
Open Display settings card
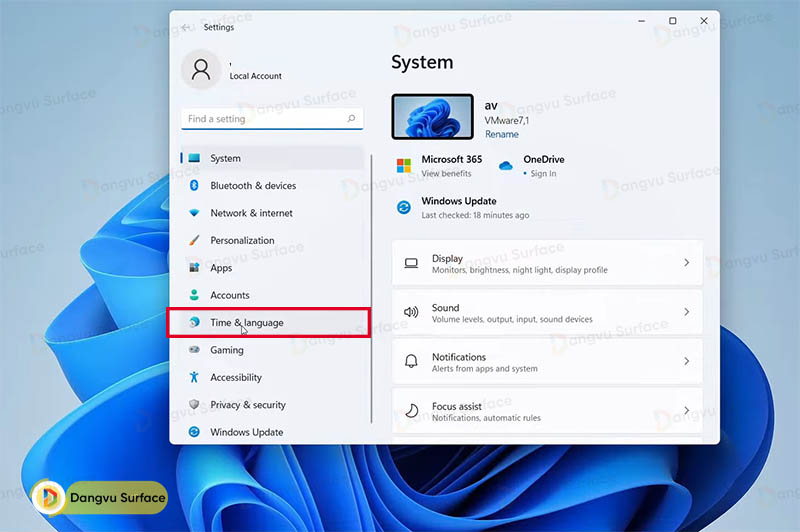click(x=547, y=263)
